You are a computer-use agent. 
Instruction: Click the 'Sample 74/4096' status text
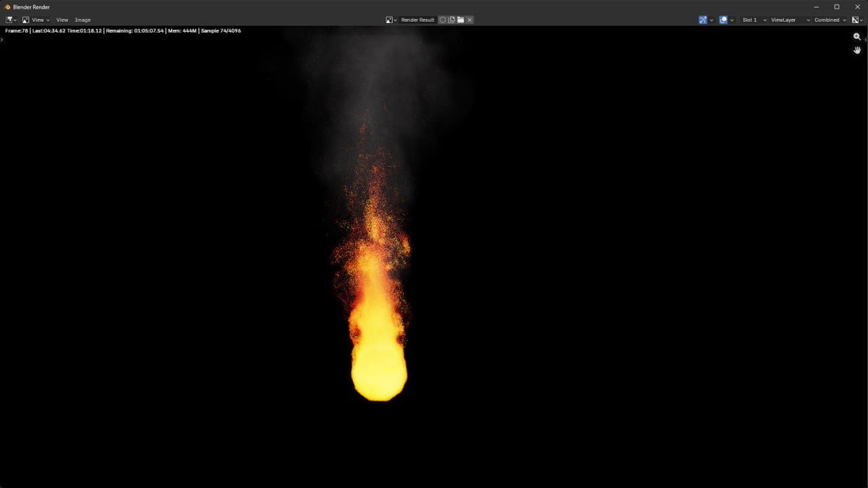(x=221, y=30)
